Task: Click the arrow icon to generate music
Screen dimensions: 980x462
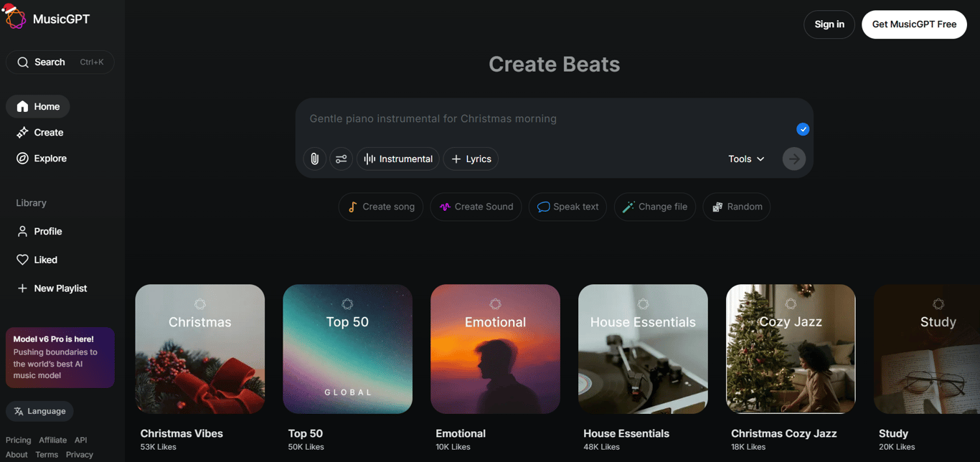Action: [x=793, y=159]
